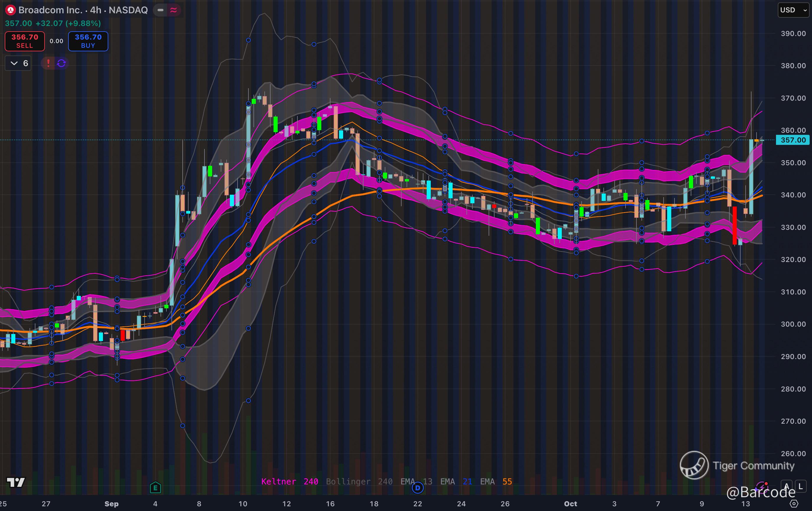
Task: Toggle the A auto scale button
Action: tap(787, 487)
